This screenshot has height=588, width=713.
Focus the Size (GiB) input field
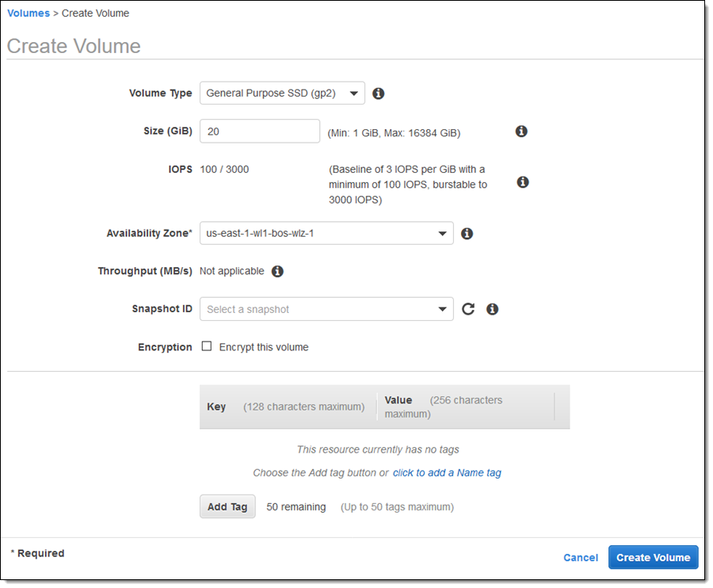click(x=260, y=132)
